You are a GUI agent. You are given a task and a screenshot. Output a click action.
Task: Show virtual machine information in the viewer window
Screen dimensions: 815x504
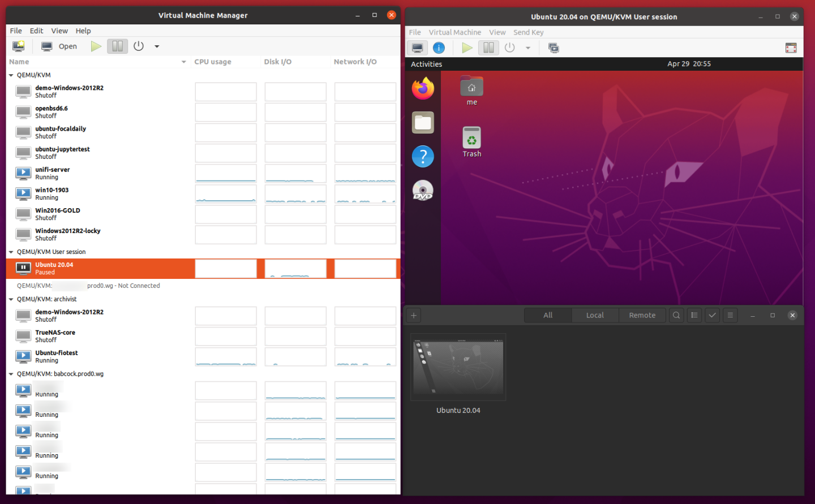pos(439,48)
